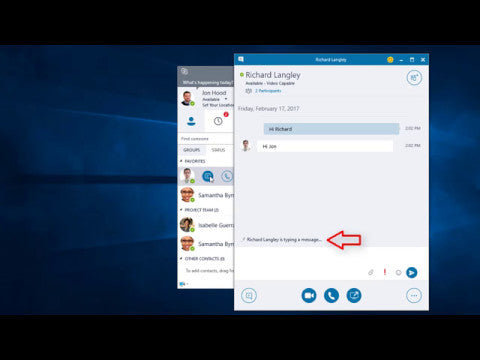480x360 pixels.
Task: Click the highlighted favorite contact's avatar
Action: 187,176
